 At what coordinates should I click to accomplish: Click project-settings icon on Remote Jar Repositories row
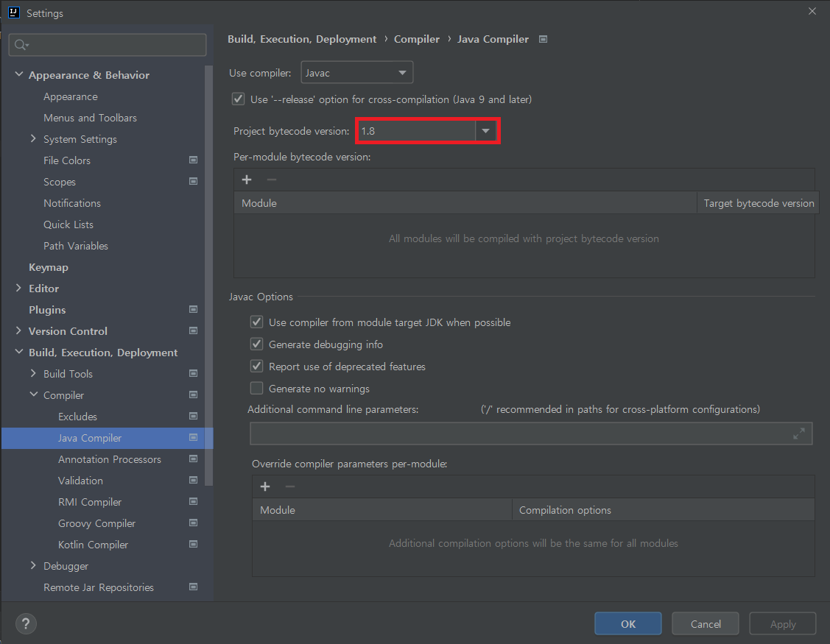click(x=193, y=587)
